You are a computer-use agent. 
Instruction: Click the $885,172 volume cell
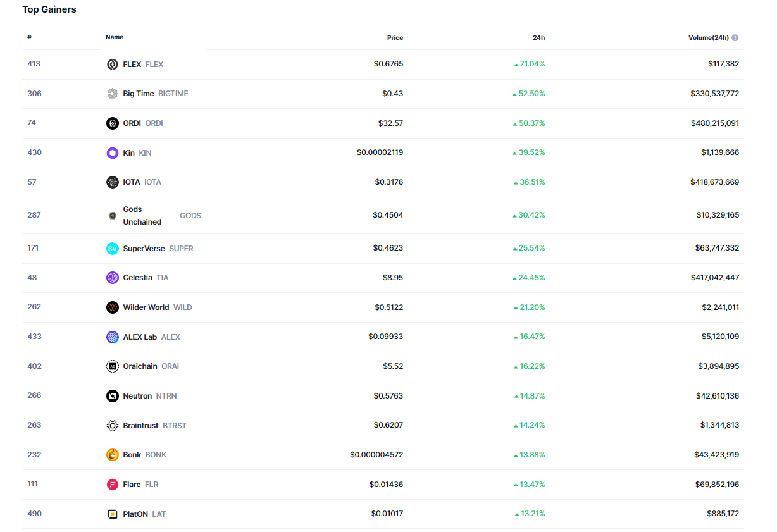pyautogui.click(x=723, y=514)
